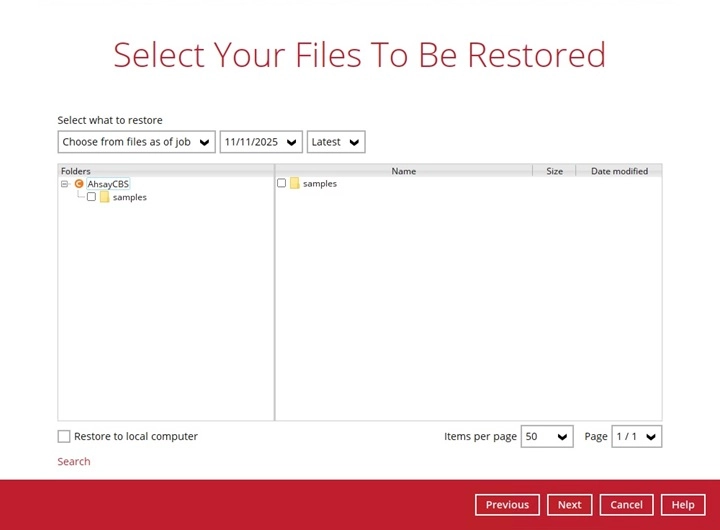720x530 pixels.
Task: Click the Cancel button
Action: click(x=626, y=505)
